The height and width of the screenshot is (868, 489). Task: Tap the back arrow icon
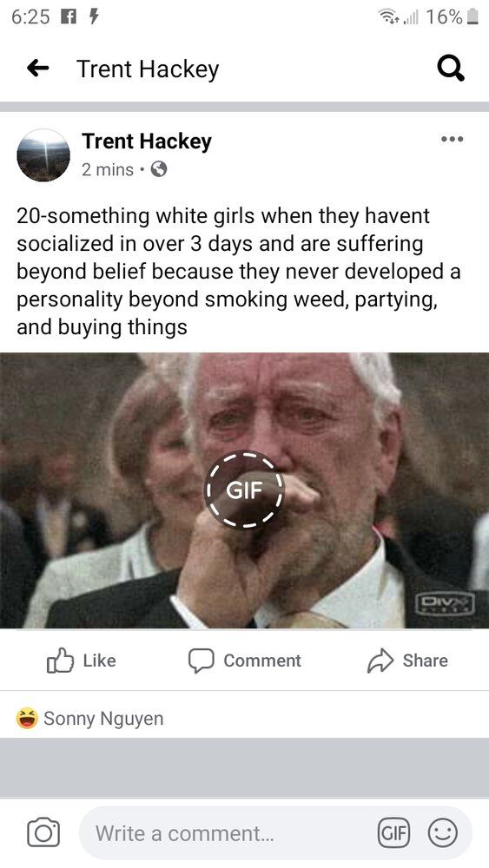(37, 69)
